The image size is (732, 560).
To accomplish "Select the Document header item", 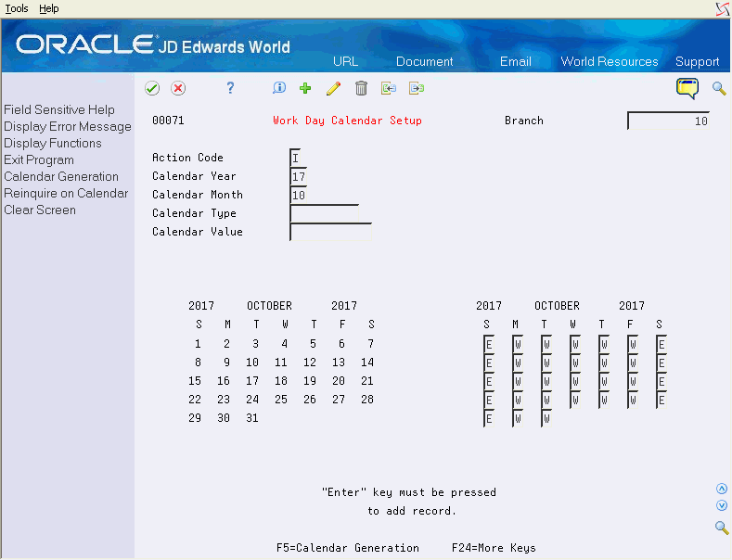I will coord(424,61).
